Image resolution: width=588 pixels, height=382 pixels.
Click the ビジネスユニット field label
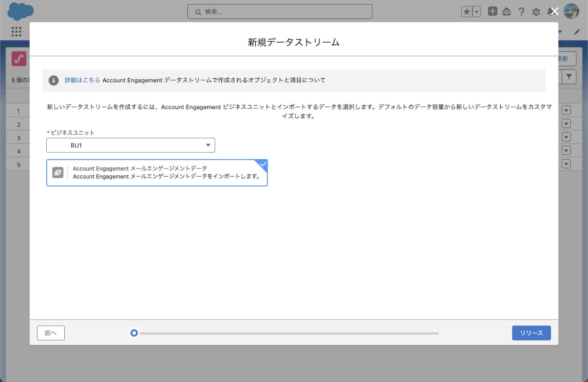pyautogui.click(x=72, y=133)
